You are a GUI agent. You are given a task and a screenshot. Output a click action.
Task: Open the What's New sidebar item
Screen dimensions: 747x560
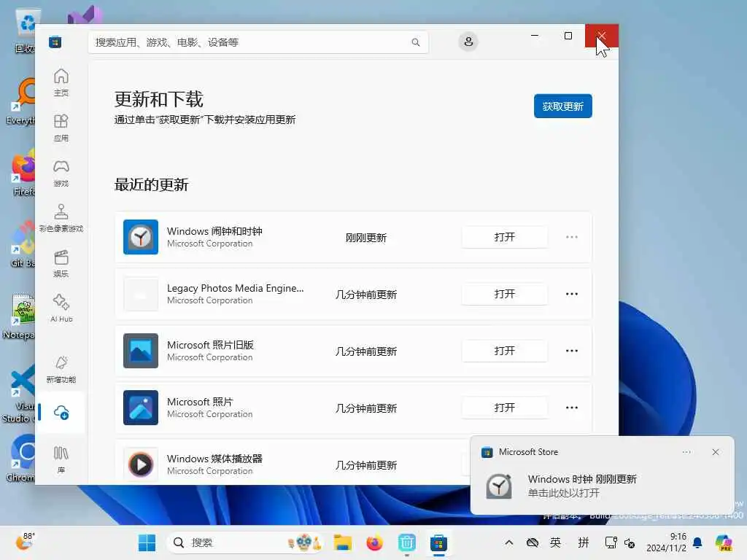coord(61,370)
